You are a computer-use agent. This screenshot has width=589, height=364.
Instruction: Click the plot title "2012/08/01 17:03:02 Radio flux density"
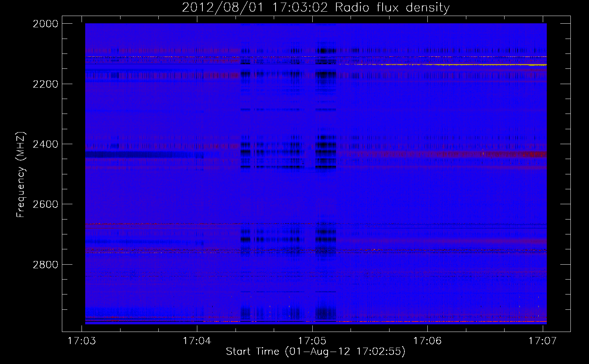pyautogui.click(x=316, y=8)
